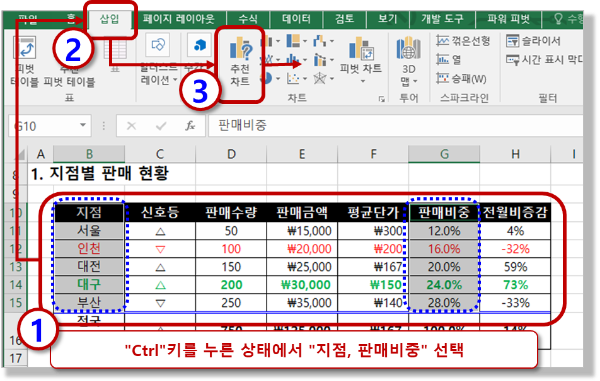Open the 3D 맵 tour button
This screenshot has height=381, width=600.
point(409,61)
